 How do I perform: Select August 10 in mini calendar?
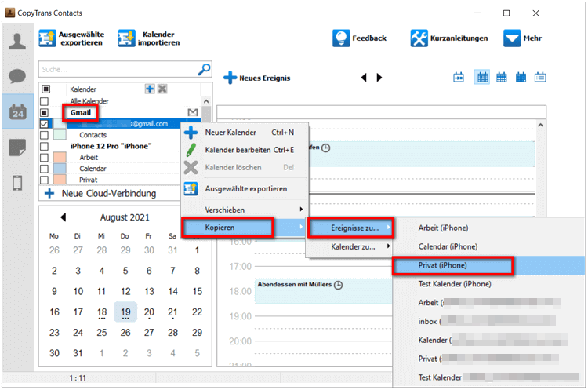[x=78, y=291]
